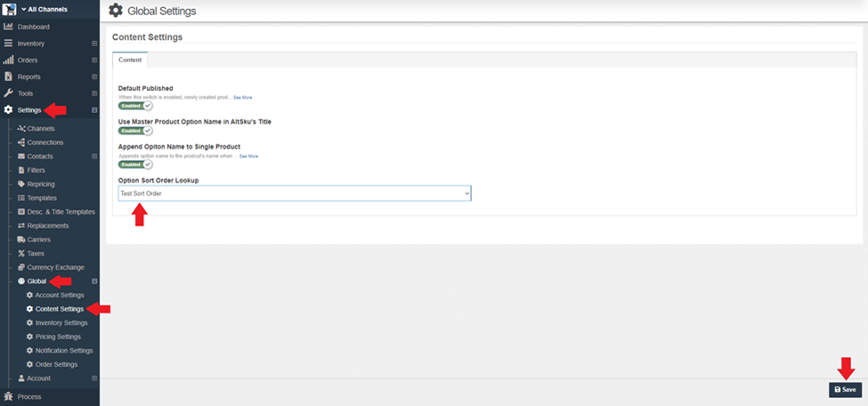868x406 pixels.
Task: Click the Dashboard chart icon in sidebar
Action: 8,27
